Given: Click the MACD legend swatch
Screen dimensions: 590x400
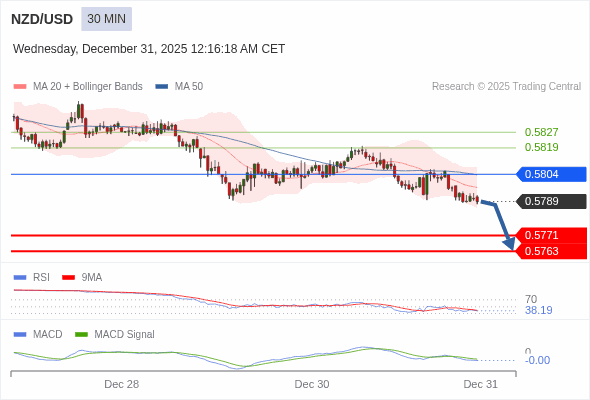Looking at the screenshot, I should (x=20, y=335).
